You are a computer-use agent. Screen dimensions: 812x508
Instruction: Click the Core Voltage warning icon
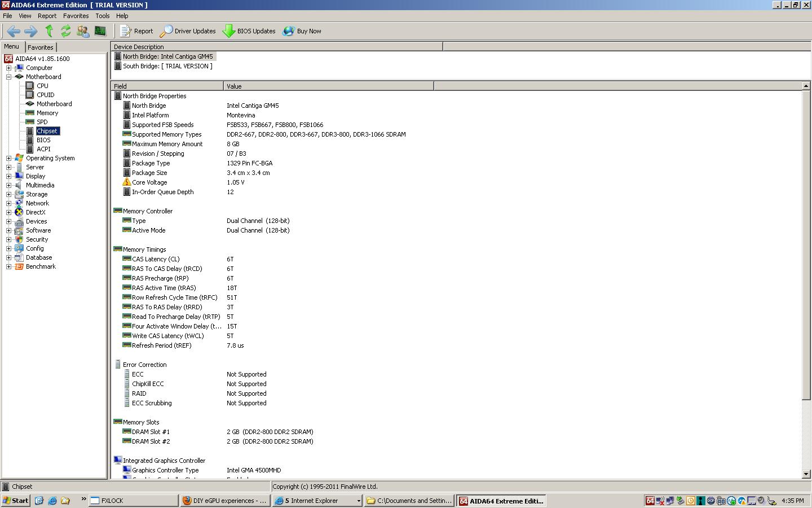tap(126, 182)
